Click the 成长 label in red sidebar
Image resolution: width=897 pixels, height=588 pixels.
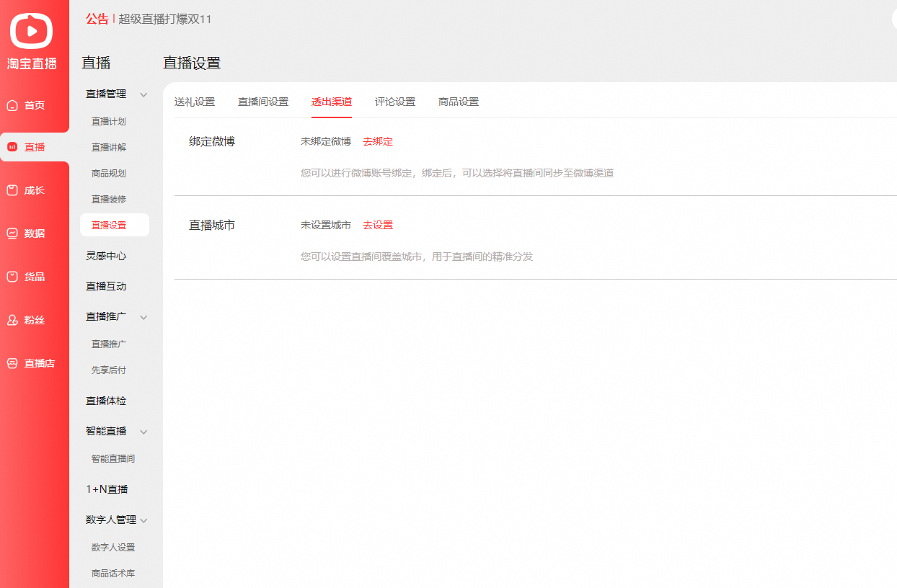click(x=35, y=190)
